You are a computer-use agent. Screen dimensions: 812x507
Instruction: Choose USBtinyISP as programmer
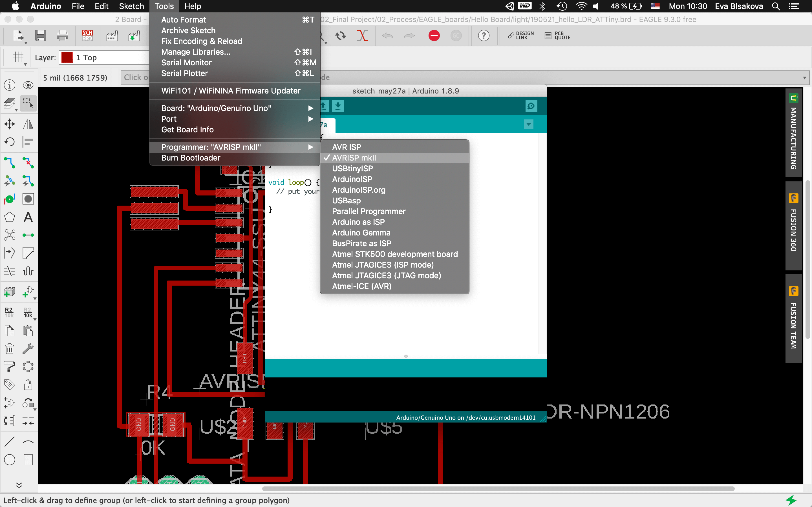(x=352, y=168)
